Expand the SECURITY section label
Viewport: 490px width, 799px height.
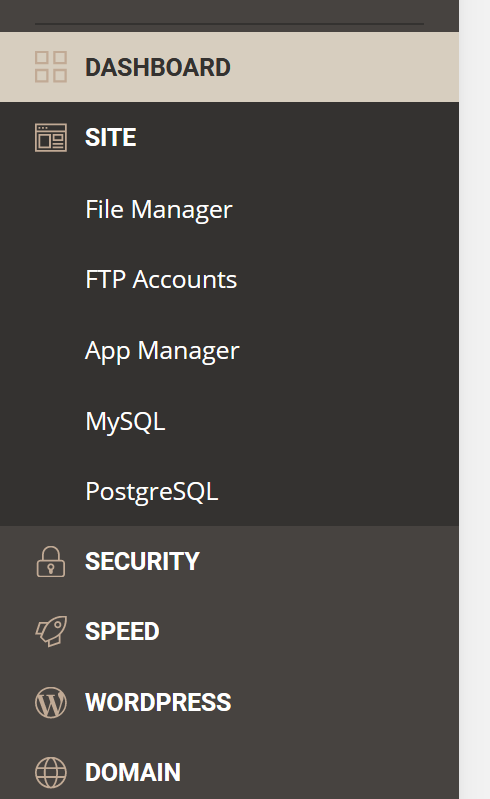click(142, 562)
